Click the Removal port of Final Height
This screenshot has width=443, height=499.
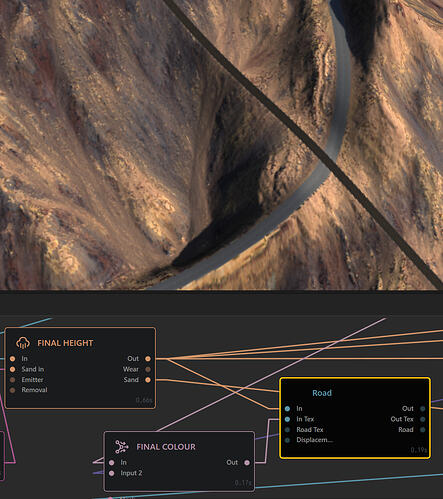(13, 390)
